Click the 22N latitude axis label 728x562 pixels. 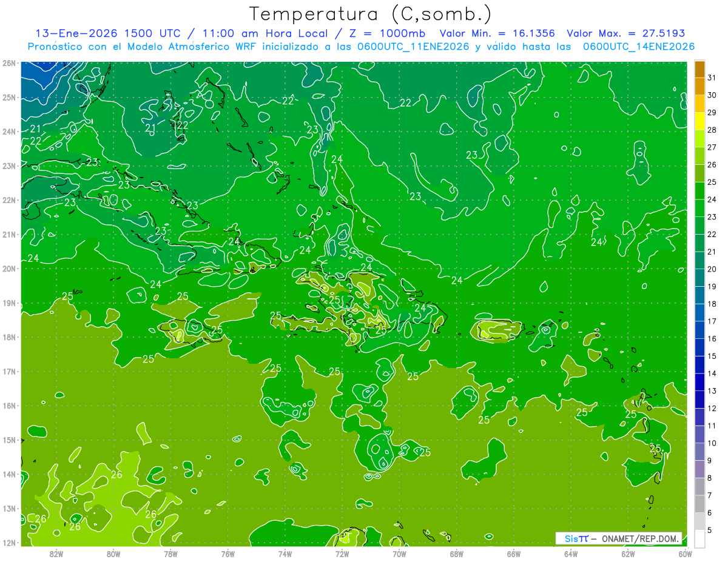click(8, 200)
